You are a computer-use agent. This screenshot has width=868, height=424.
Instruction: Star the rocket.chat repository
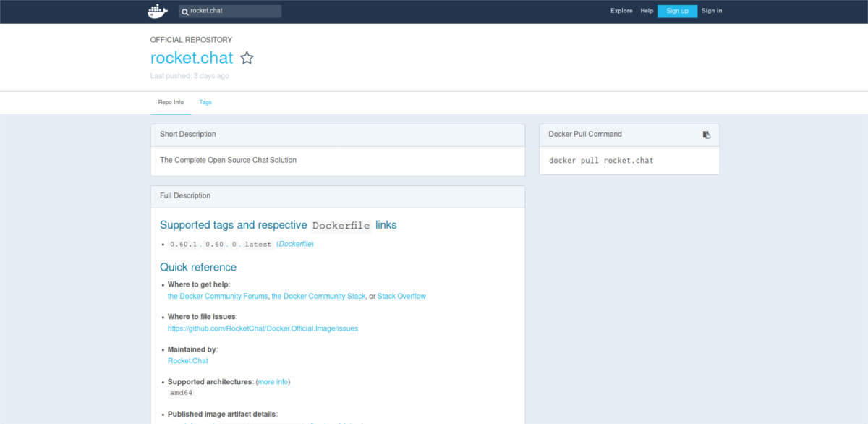247,58
